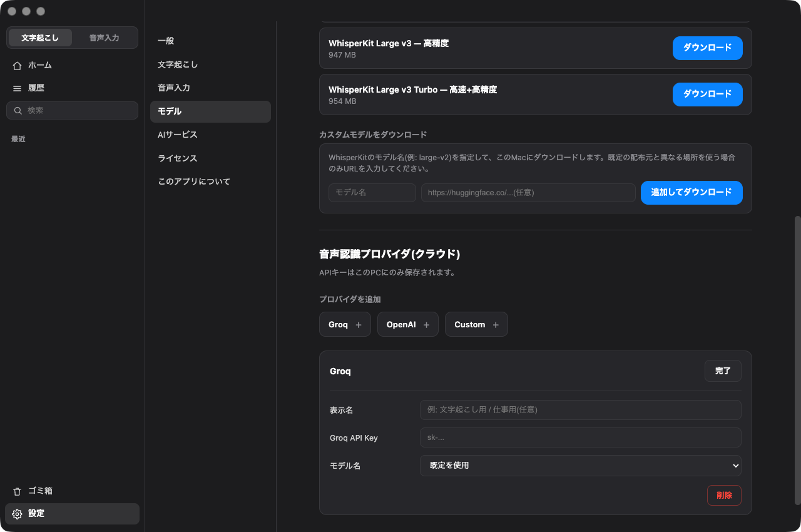This screenshot has height=532, width=801.
Task: Click the ゴミ箱 trash can icon
Action: (x=18, y=491)
